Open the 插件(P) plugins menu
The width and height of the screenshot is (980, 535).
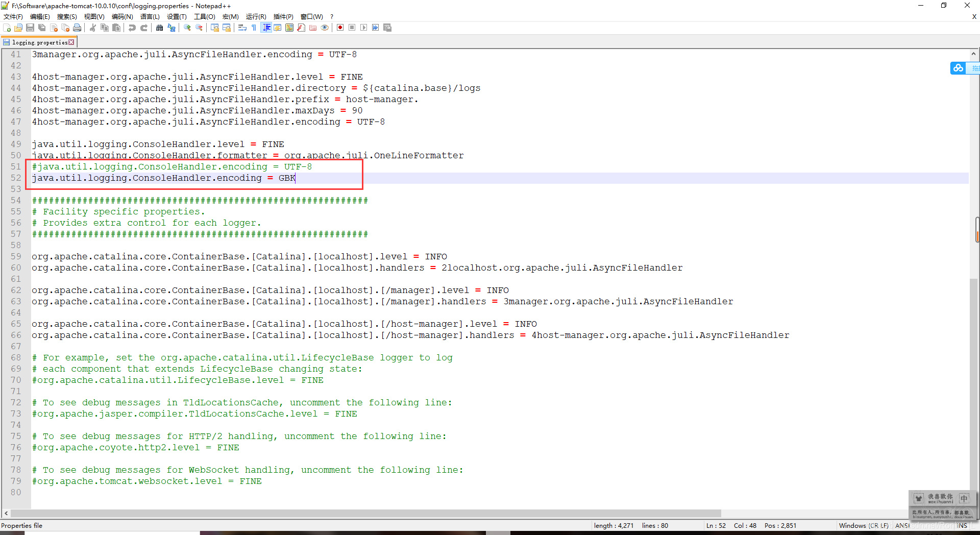click(283, 17)
